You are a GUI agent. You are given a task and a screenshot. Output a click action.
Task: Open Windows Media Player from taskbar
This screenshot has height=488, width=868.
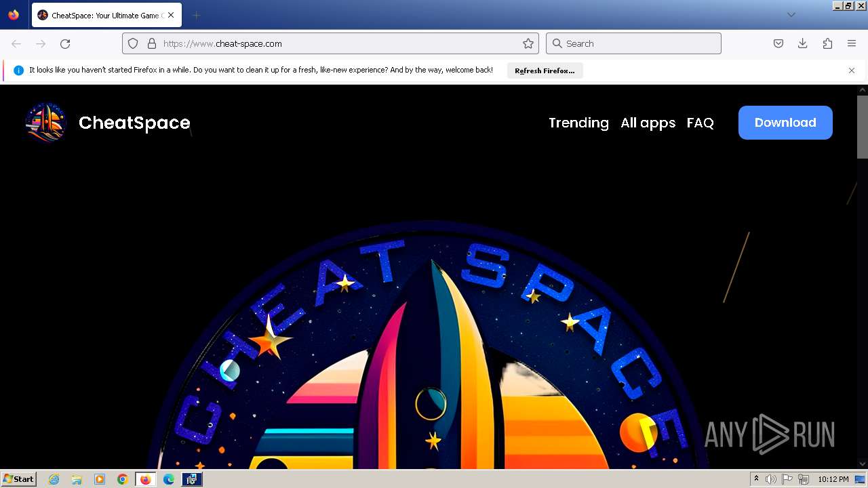100,479
